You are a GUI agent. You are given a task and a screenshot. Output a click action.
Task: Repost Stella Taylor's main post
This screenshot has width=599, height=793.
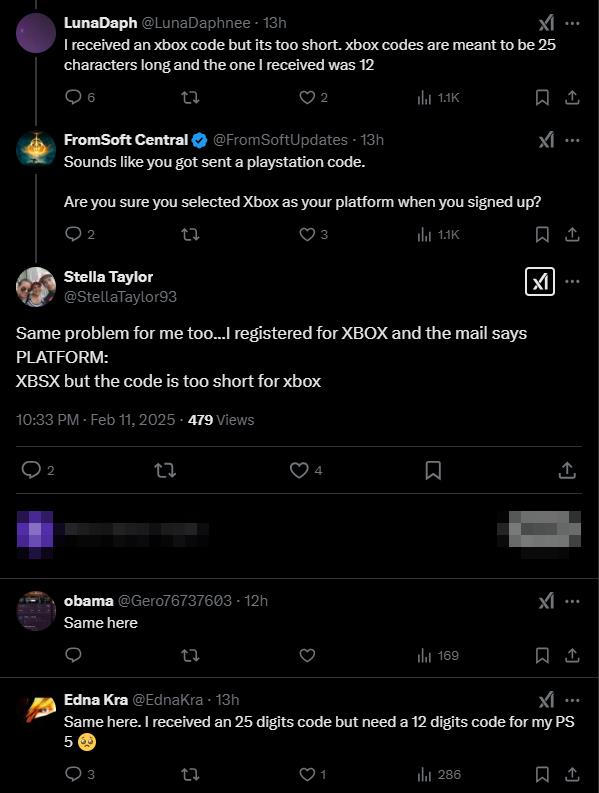point(165,471)
